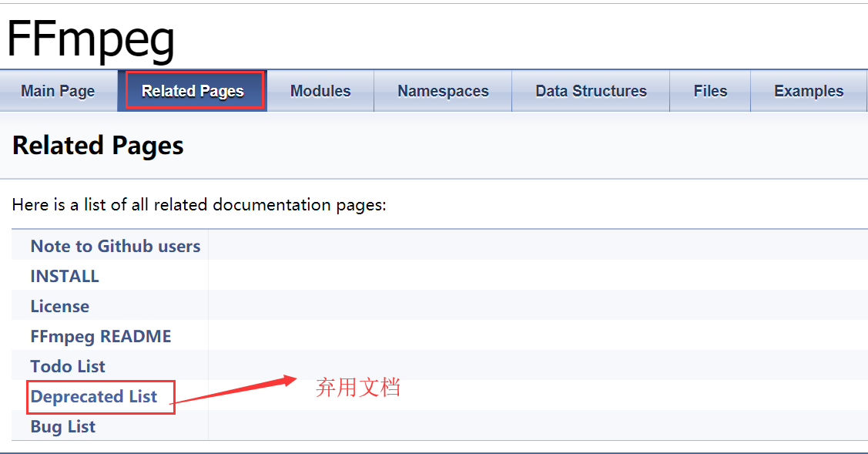Open the Deprecated List link

[93, 396]
